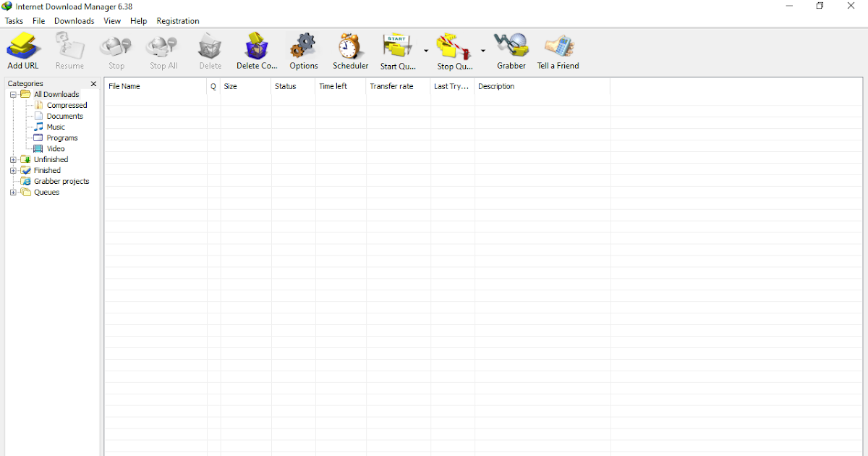The width and height of the screenshot is (868, 456).
Task: Open the View menu
Action: point(112,21)
